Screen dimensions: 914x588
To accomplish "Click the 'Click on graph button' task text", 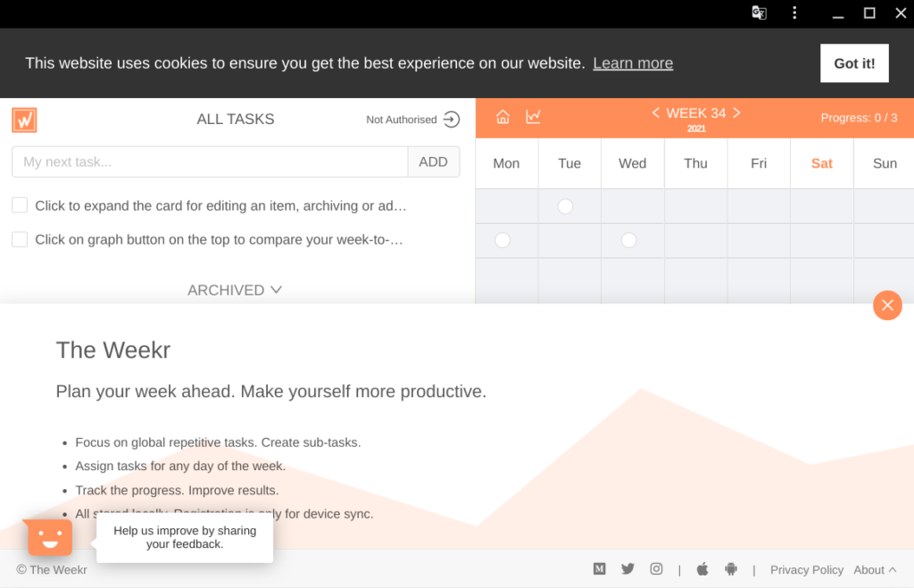I will pyautogui.click(x=220, y=239).
